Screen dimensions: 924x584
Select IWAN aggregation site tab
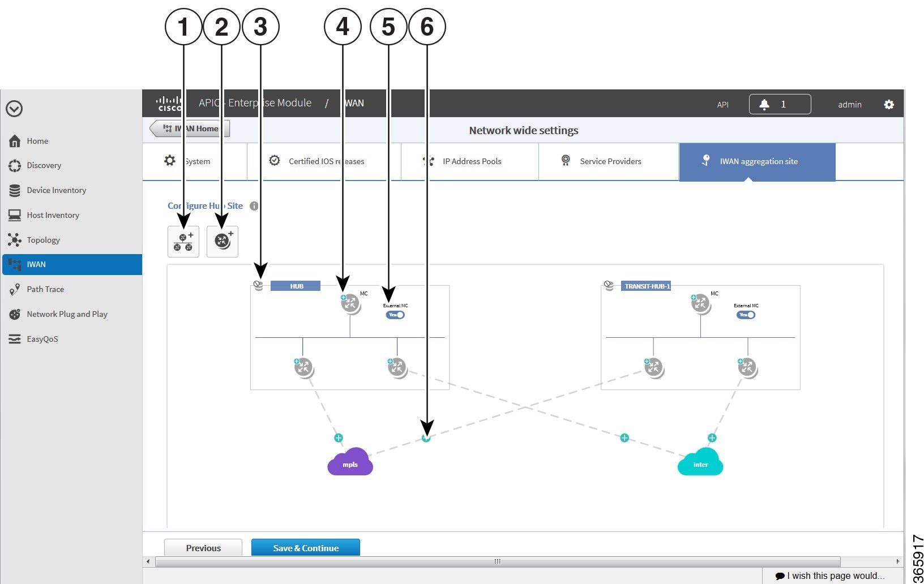757,162
